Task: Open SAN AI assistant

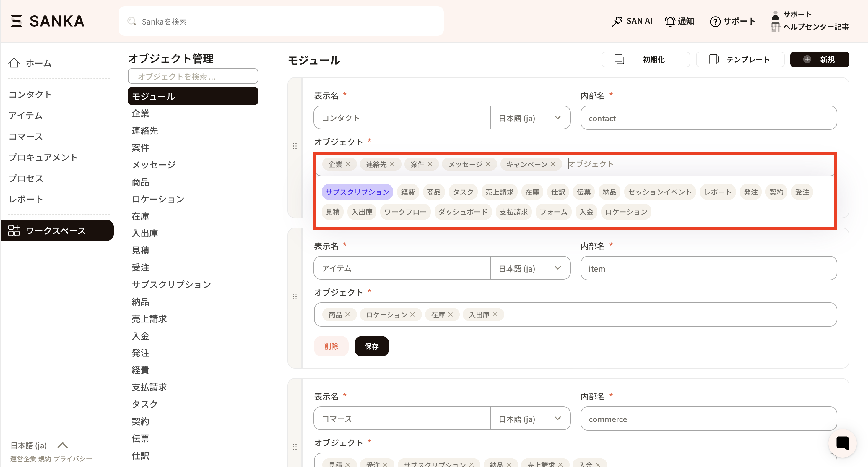Action: [x=632, y=21]
